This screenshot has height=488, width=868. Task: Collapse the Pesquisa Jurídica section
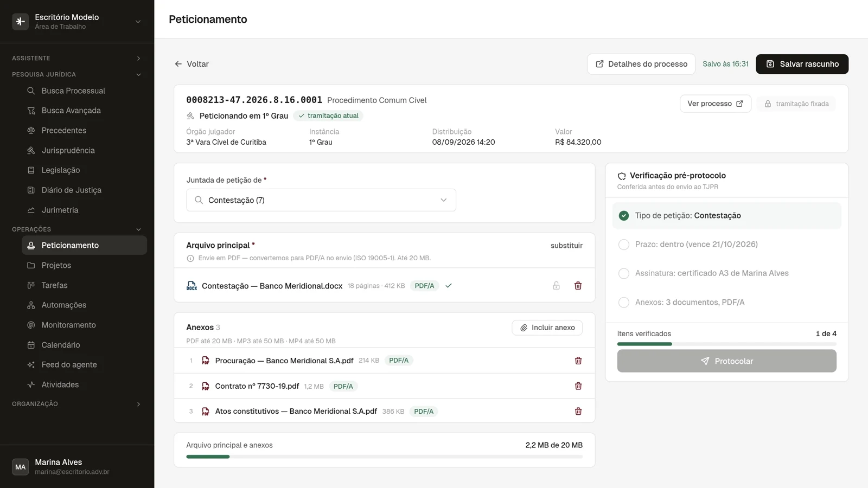(76, 74)
